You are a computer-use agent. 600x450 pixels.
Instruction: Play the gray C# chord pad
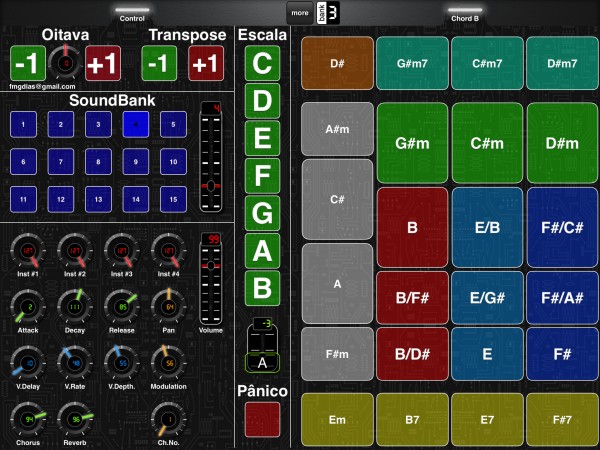[338, 199]
